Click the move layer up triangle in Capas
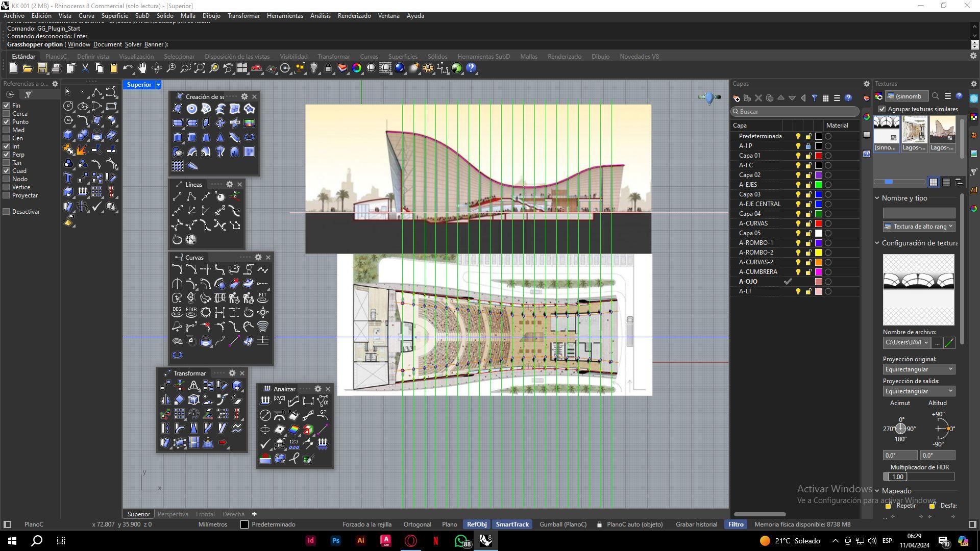 [x=781, y=98]
